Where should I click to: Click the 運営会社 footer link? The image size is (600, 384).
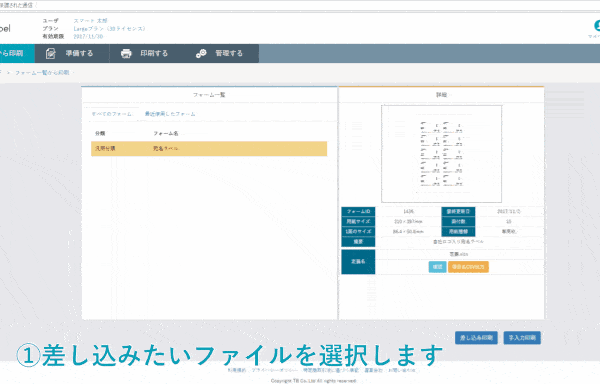pos(373,370)
